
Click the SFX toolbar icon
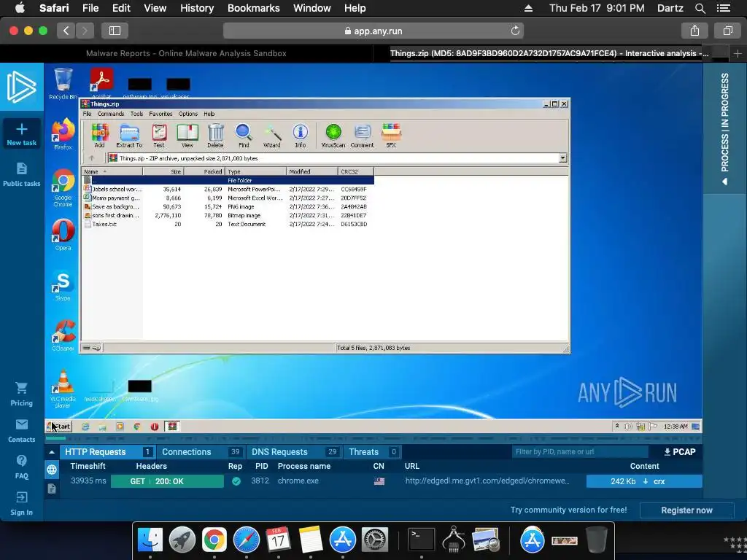pos(391,135)
